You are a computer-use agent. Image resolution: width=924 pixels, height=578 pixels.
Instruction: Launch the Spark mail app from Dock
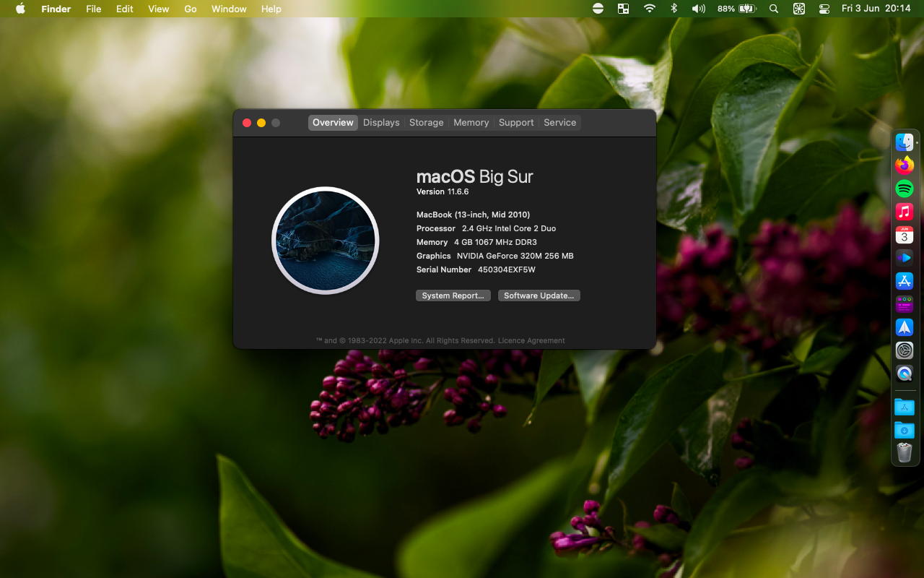[x=905, y=327]
